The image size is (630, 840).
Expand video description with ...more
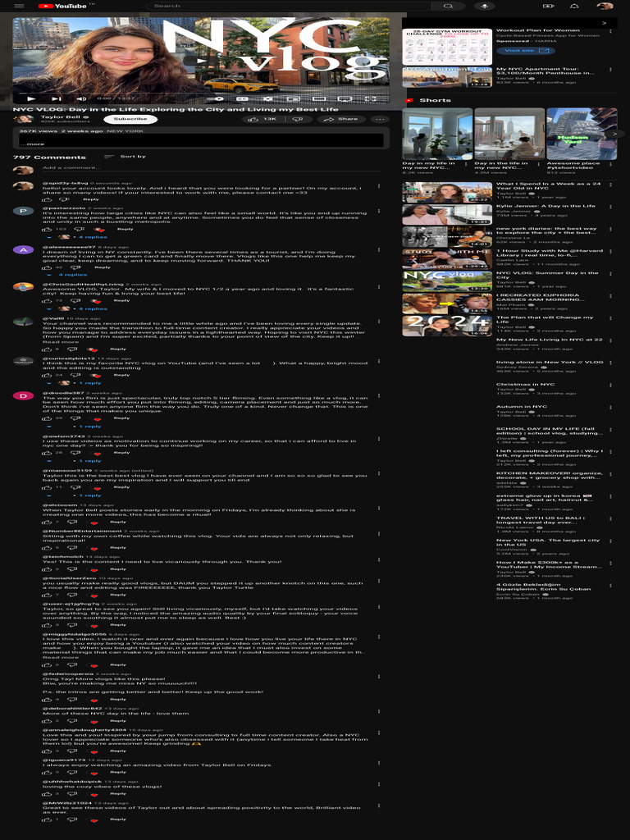coord(32,144)
